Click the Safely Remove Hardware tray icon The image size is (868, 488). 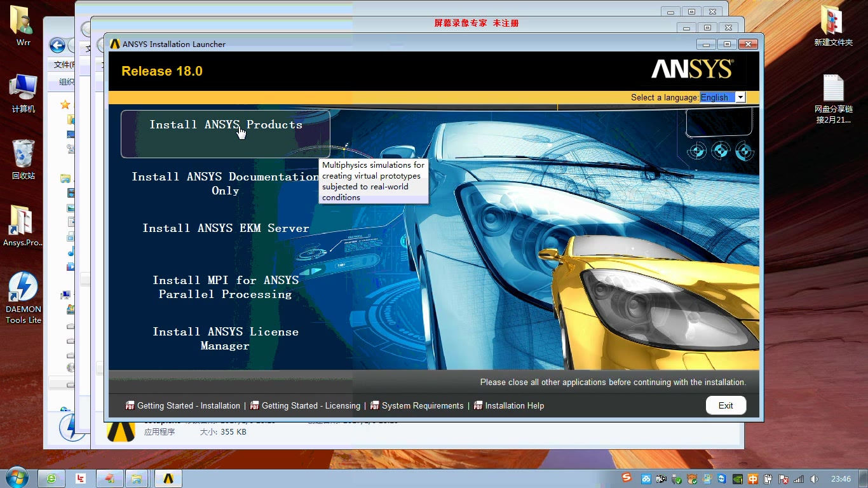[x=677, y=480]
